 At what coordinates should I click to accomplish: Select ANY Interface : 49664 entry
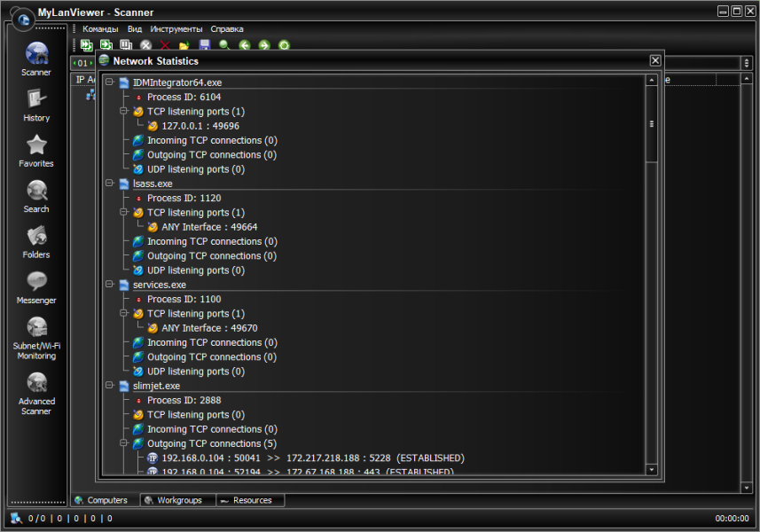tap(209, 227)
